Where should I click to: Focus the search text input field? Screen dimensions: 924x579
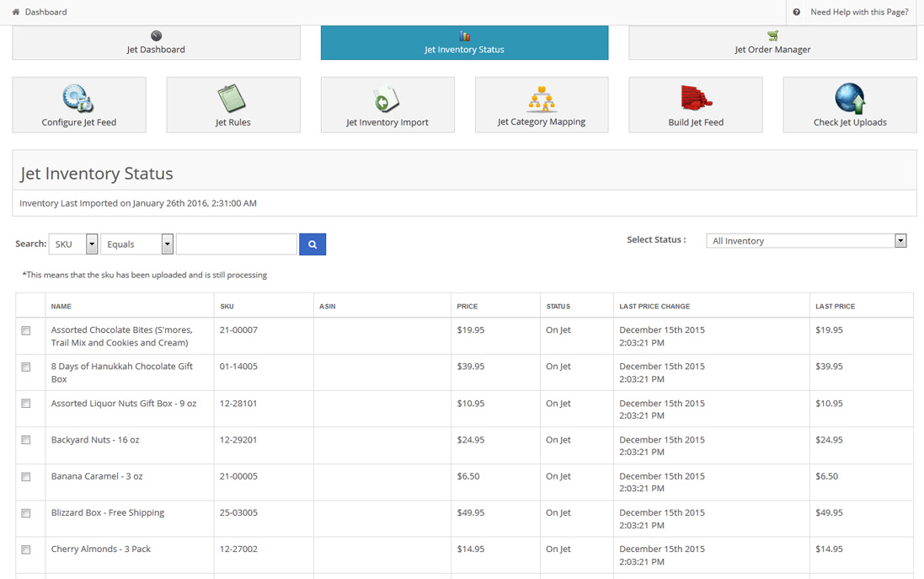(x=237, y=244)
